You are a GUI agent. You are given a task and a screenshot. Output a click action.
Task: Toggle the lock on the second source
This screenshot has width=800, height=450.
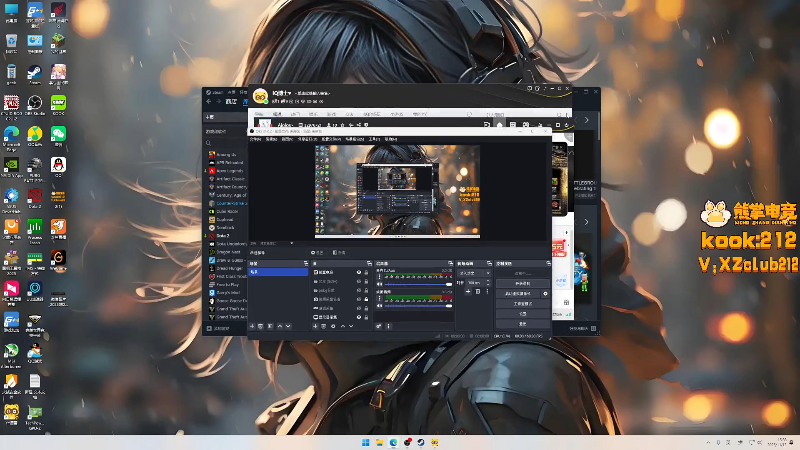(x=366, y=281)
